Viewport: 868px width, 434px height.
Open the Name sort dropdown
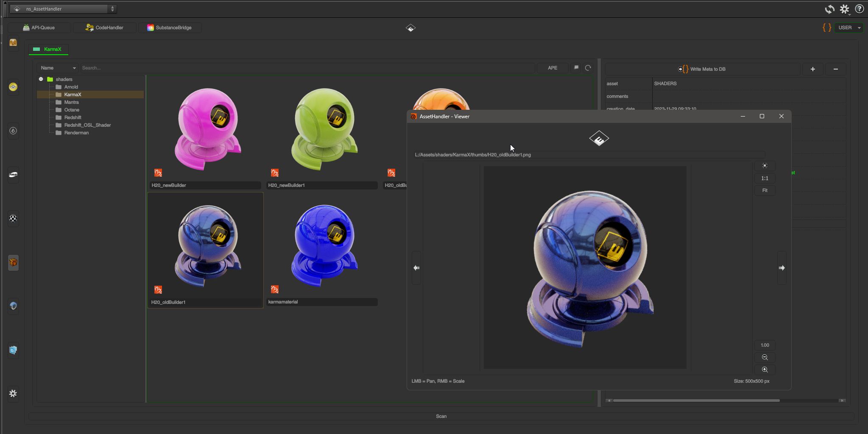click(58, 68)
